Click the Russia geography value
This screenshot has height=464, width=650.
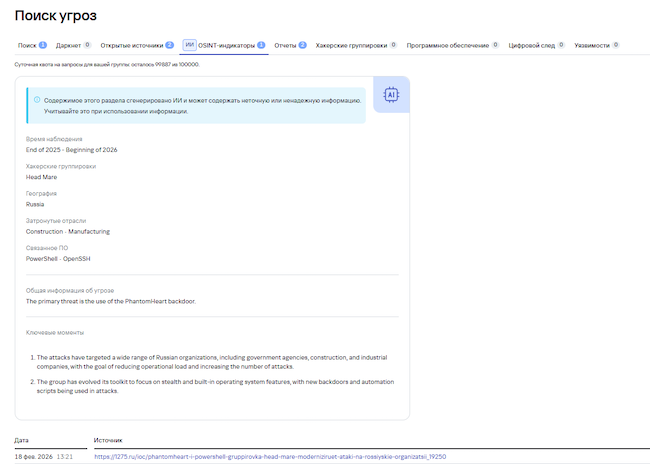pos(35,204)
